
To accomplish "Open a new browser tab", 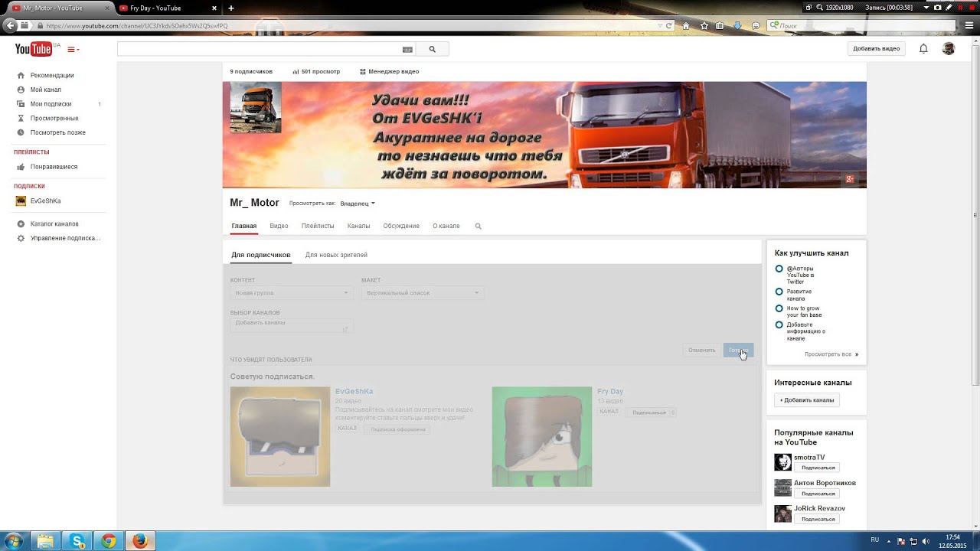I will click(x=231, y=8).
